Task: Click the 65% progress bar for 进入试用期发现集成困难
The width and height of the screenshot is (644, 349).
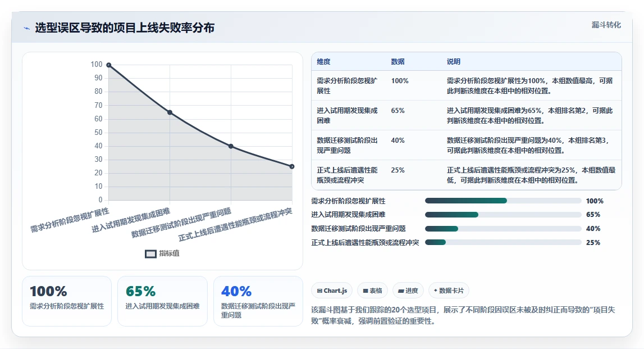Action: click(503, 215)
